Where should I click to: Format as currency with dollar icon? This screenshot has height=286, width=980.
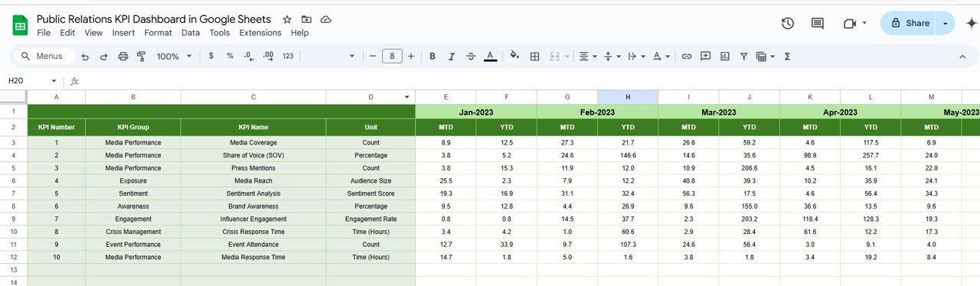(x=211, y=57)
